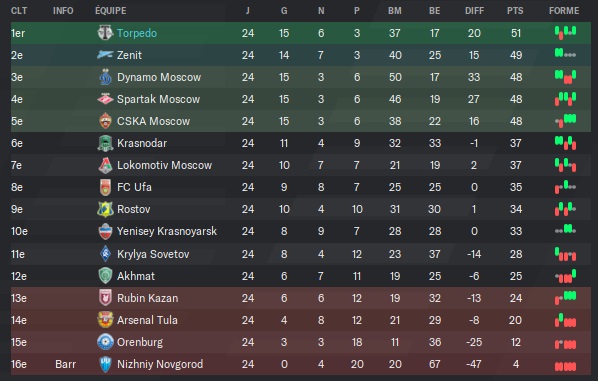598x381 pixels.
Task: Click the FC Ufa crest icon
Action: coord(105,187)
